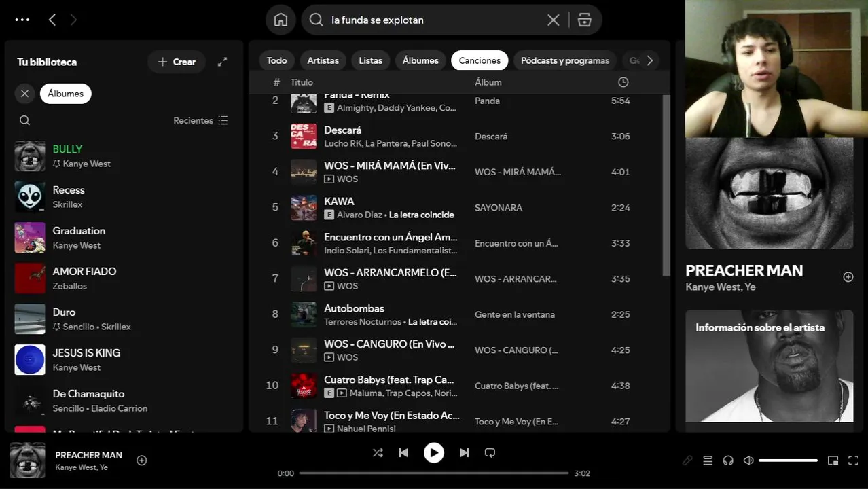Open the SAYONARA album link

coord(499,207)
